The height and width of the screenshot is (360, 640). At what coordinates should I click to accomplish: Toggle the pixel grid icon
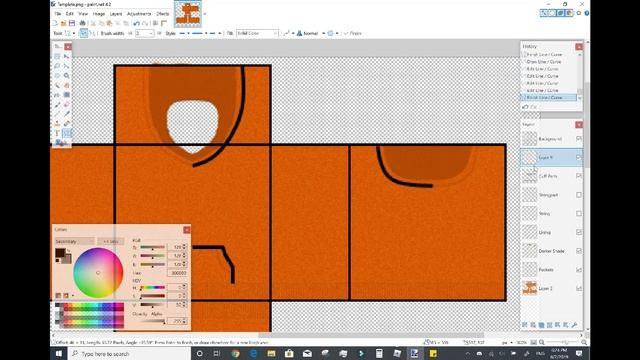coord(155,23)
